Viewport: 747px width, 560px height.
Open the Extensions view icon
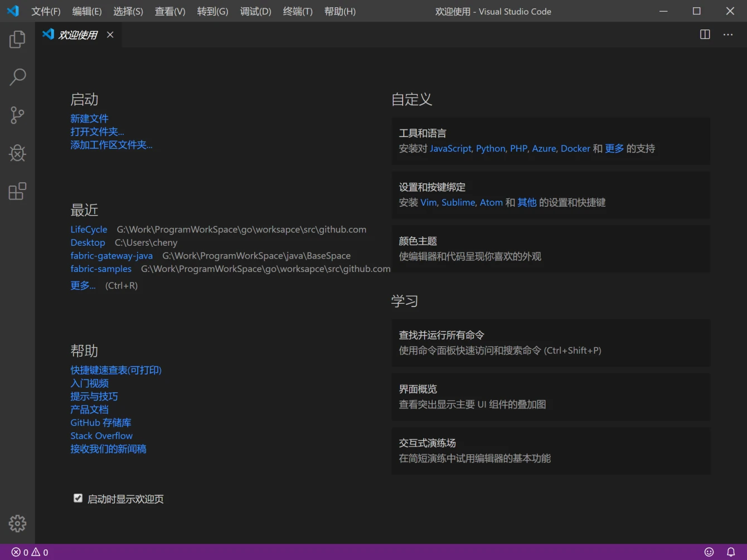17,191
